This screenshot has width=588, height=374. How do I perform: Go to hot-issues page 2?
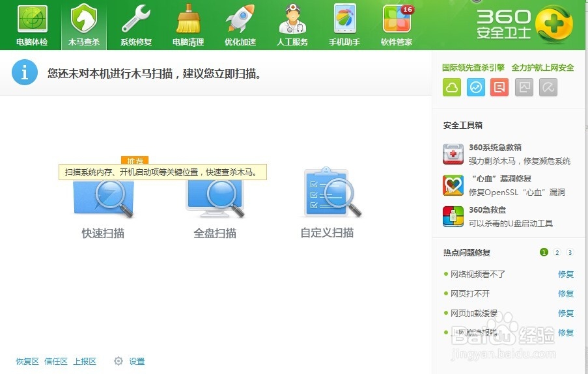pyautogui.click(x=557, y=252)
